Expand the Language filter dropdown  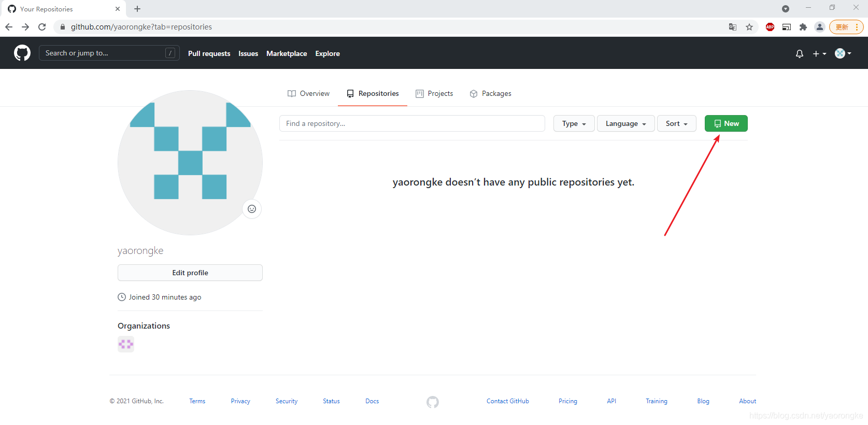[625, 123]
